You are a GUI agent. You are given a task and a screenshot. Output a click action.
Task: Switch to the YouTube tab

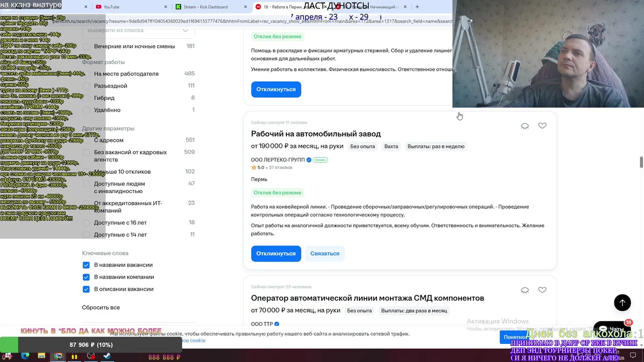coord(130,7)
